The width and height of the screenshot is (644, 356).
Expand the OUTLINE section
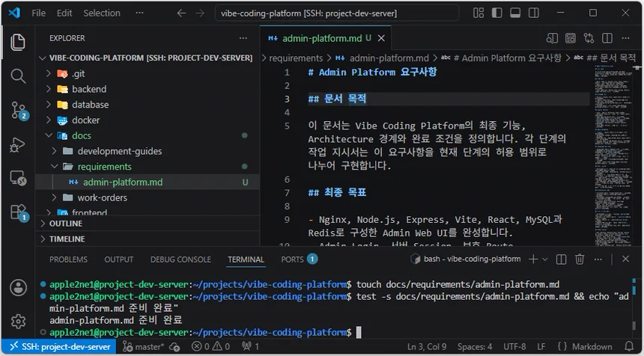[x=148, y=224]
